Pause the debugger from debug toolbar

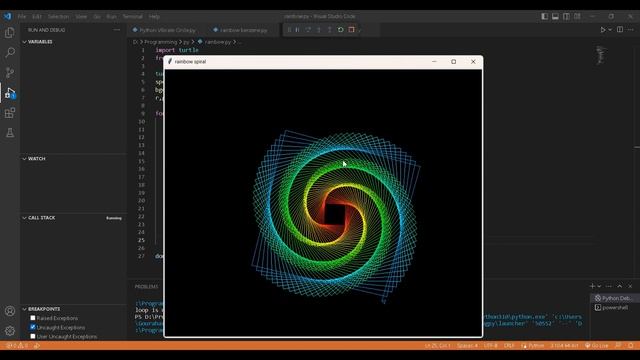(298, 30)
